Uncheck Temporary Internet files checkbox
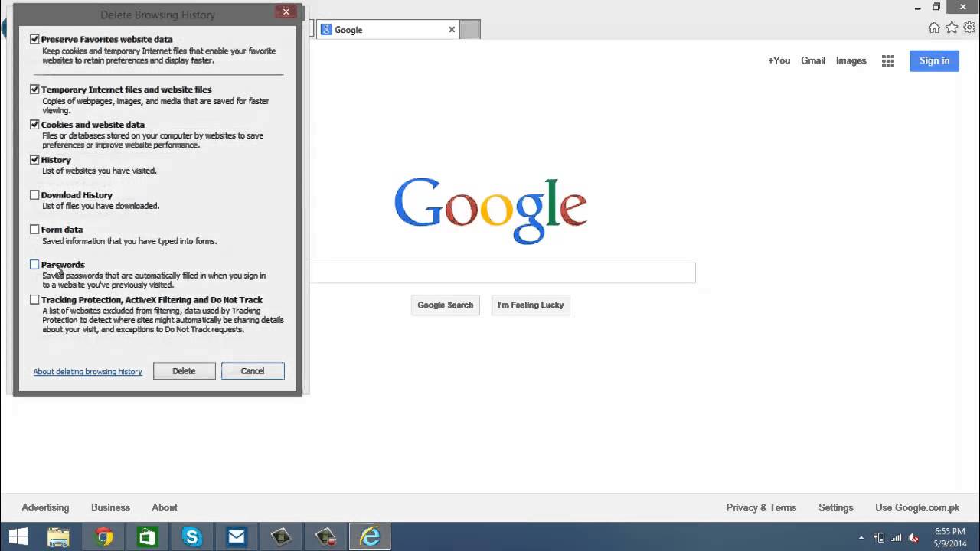Screen dimensions: 980x551 click(34, 90)
